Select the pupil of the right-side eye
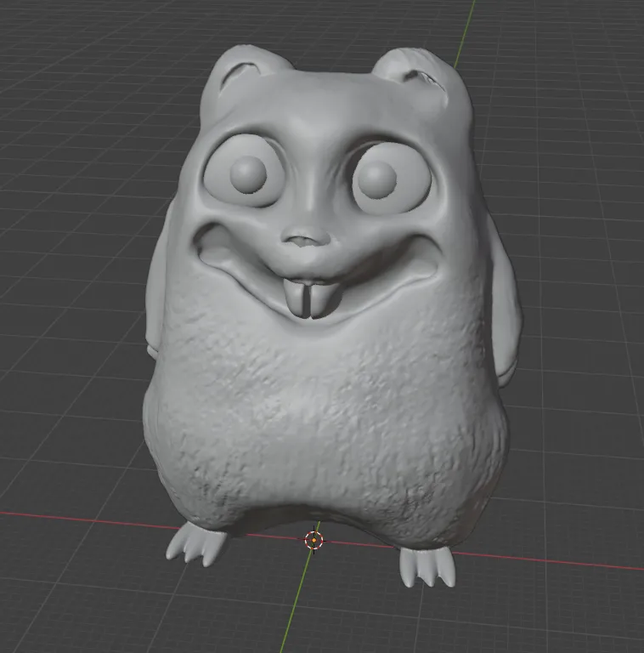Viewport: 644px width, 653px height. click(376, 177)
